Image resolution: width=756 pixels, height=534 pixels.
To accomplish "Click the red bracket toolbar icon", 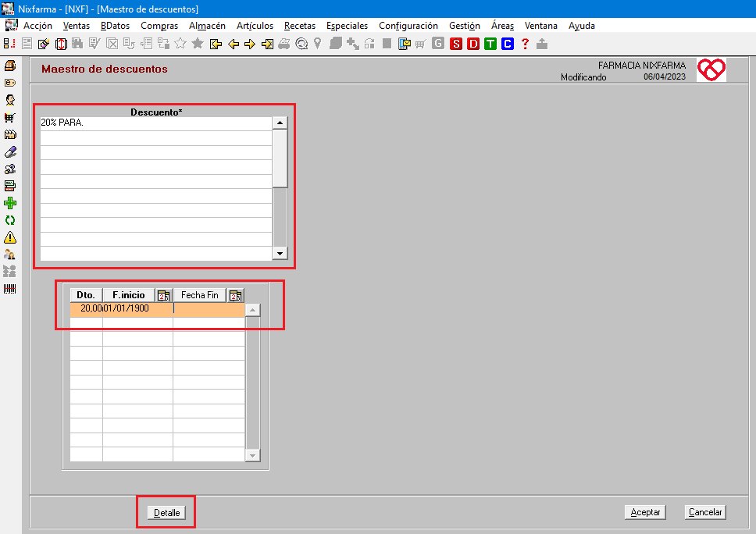I will click(61, 44).
